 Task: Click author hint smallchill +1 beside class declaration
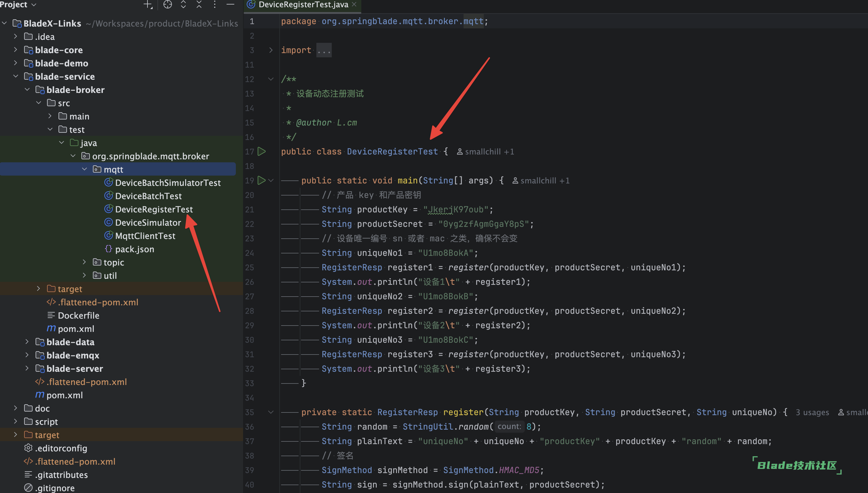[486, 152]
